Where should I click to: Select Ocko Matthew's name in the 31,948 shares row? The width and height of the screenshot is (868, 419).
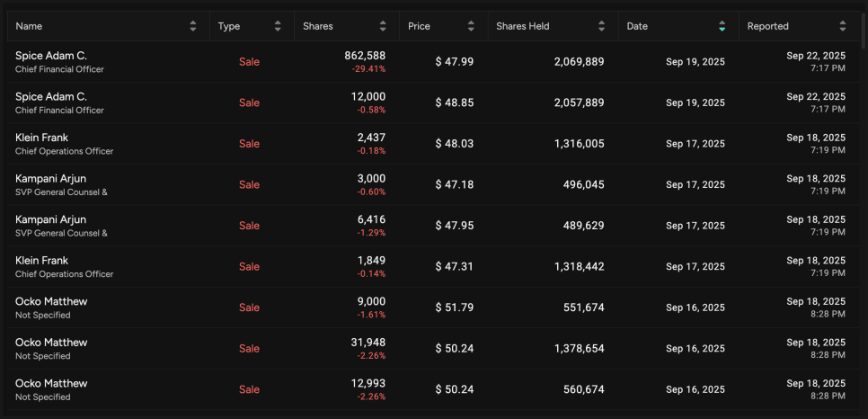coord(51,343)
